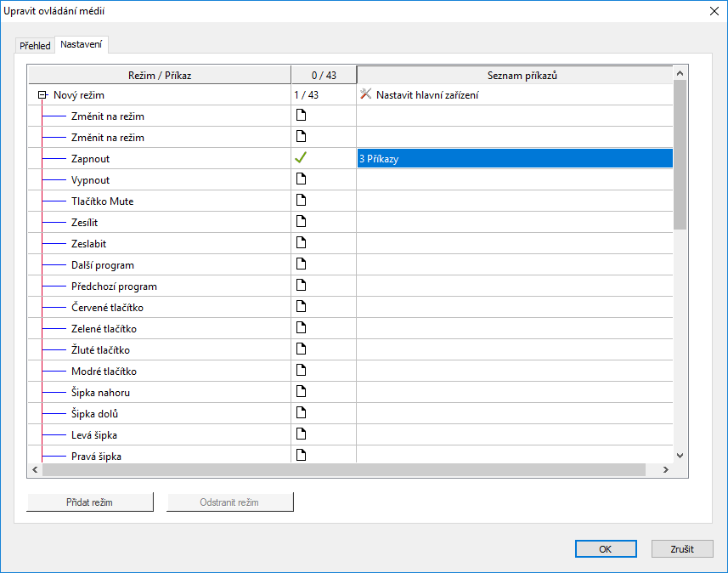Click the green checkmark in Zapnout row
Viewport: 728px width, 573px height.
point(300,158)
